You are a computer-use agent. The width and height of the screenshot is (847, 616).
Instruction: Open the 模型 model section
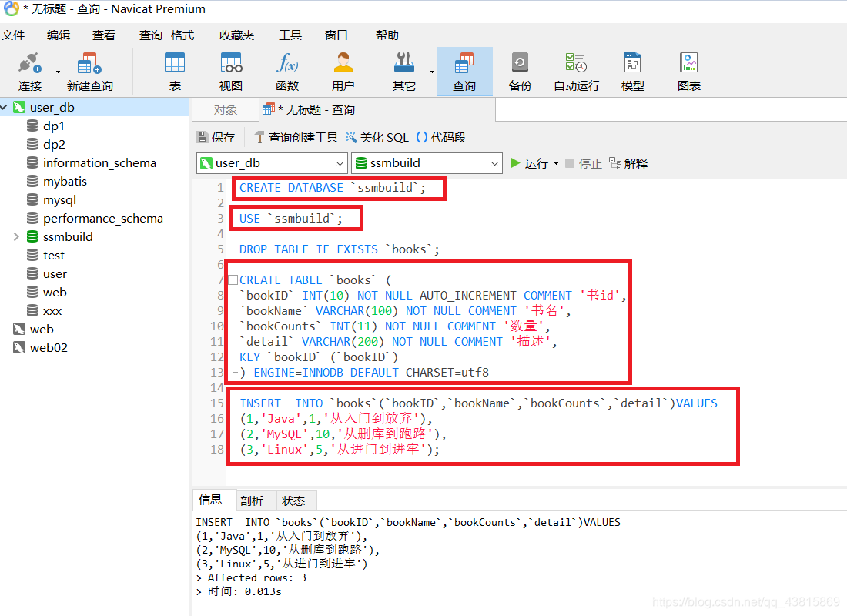[x=632, y=72]
